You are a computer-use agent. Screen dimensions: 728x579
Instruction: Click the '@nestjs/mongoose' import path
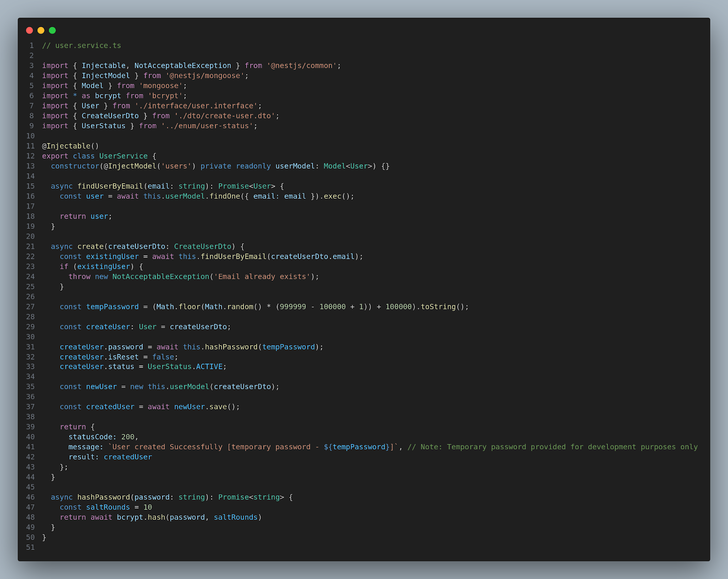[205, 76]
